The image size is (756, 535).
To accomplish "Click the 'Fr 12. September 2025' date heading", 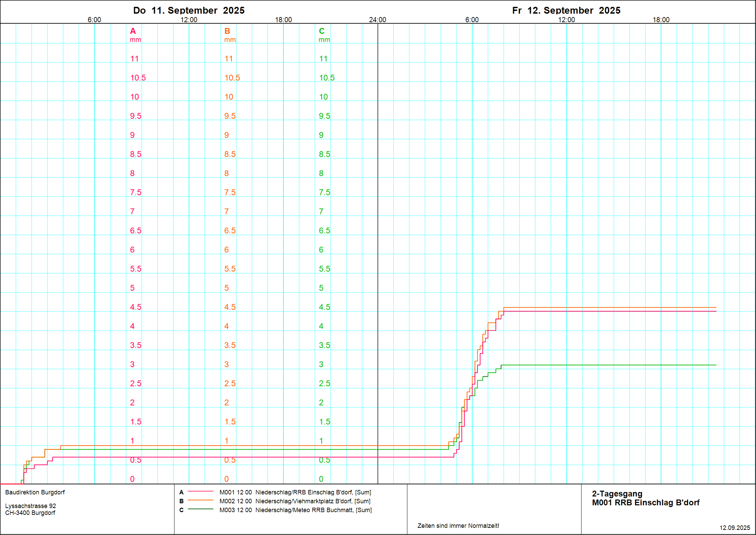I will point(566,10).
